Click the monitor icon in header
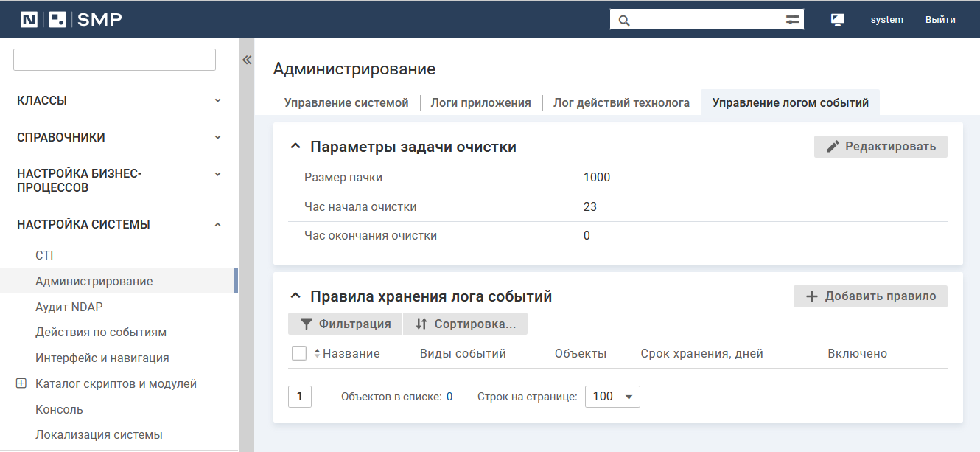The height and width of the screenshot is (452, 980). coord(837,20)
